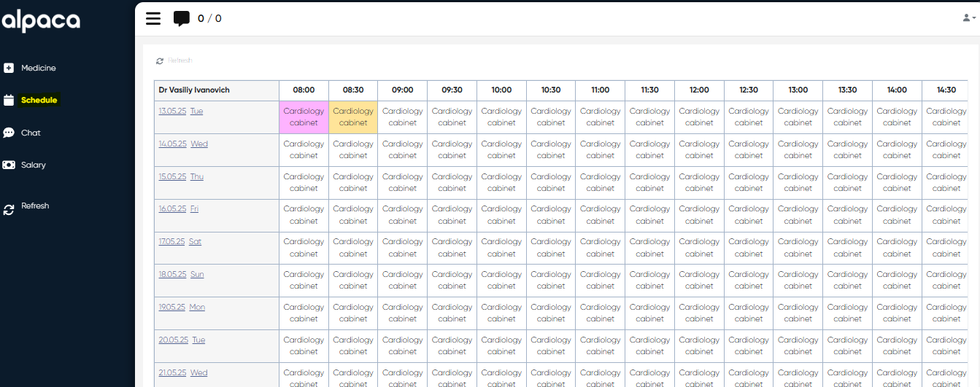This screenshot has width=980, height=387.
Task: Click the Schedule calendar icon in sidebar
Action: click(x=9, y=101)
